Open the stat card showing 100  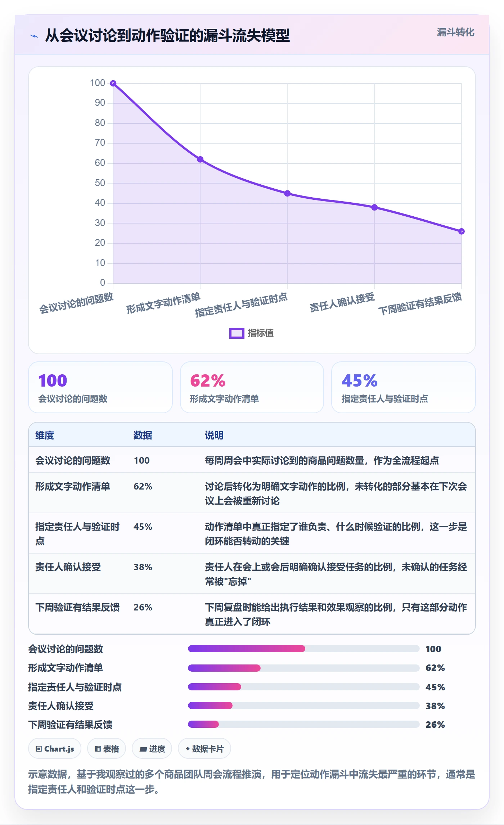100,387
